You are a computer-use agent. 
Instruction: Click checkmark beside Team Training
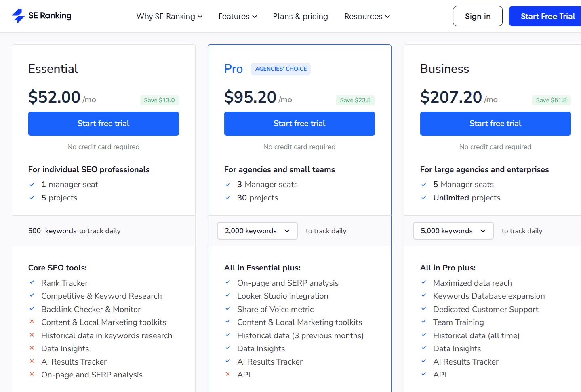coord(423,322)
